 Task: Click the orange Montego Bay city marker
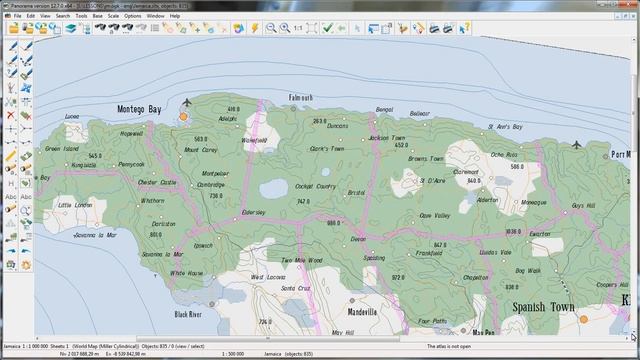(x=184, y=117)
